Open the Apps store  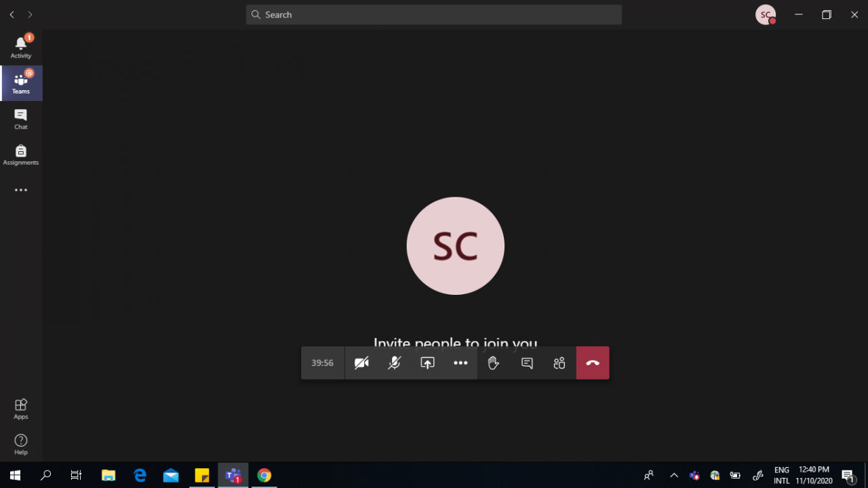tap(21, 409)
